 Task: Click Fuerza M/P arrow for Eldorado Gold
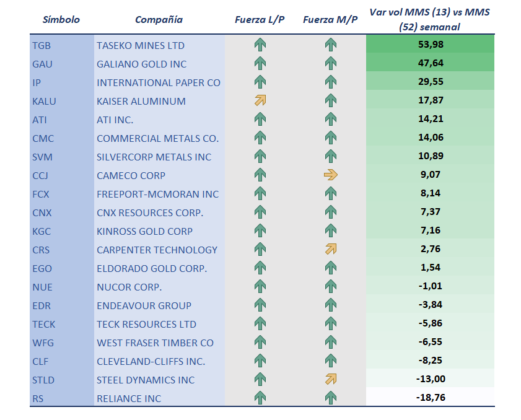tap(331, 268)
